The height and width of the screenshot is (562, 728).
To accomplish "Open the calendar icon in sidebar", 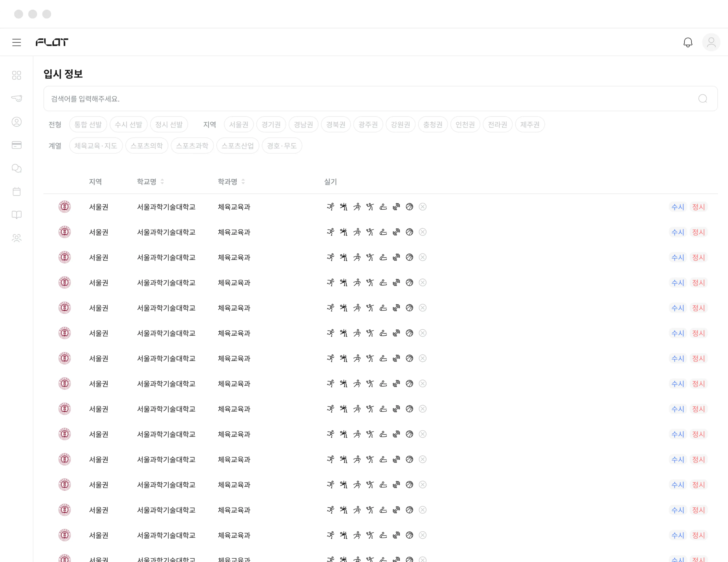I will click(x=17, y=192).
